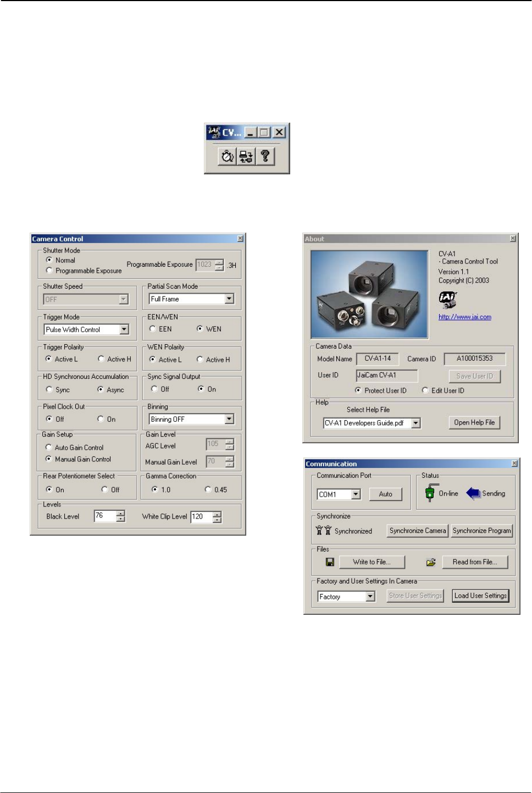Open the COM1 communication port dropdown
This screenshot has width=532, height=793.
pyautogui.click(x=356, y=494)
